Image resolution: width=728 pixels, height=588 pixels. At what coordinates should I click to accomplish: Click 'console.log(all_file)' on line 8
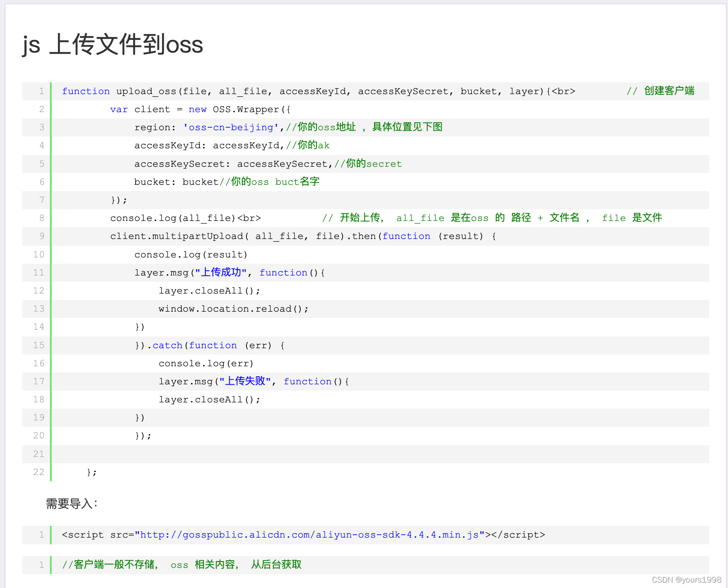coord(173,218)
